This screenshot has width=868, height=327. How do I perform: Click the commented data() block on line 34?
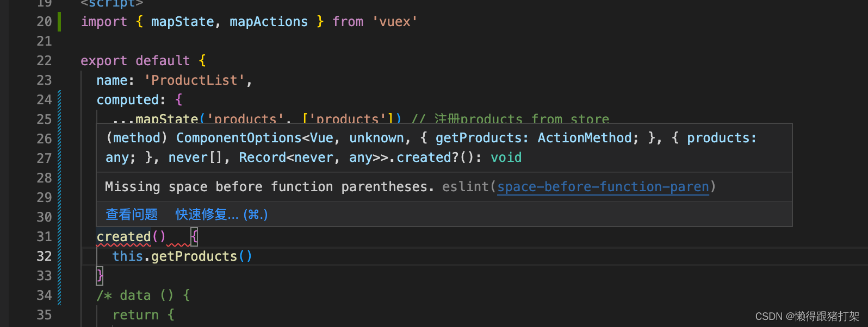coord(142,295)
